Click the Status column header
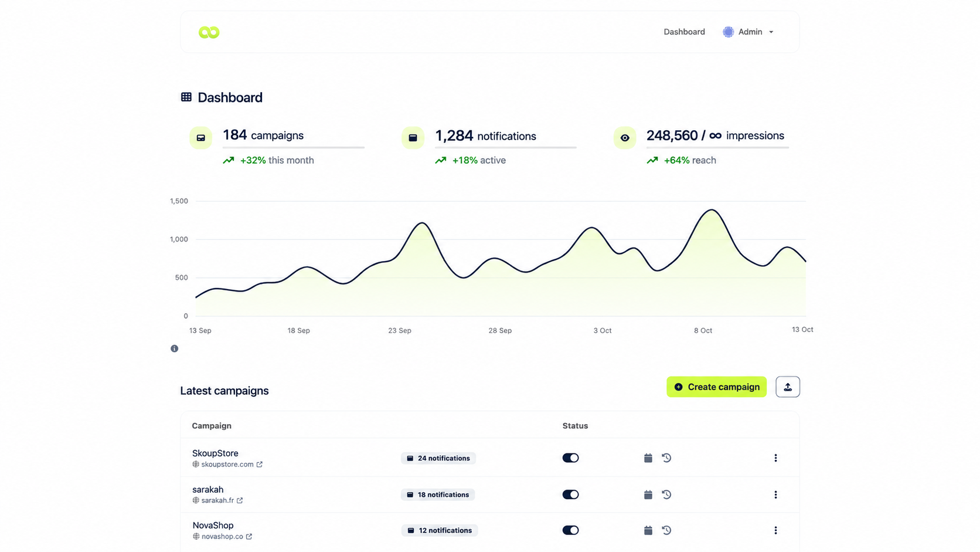The height and width of the screenshot is (552, 980). [575, 426]
